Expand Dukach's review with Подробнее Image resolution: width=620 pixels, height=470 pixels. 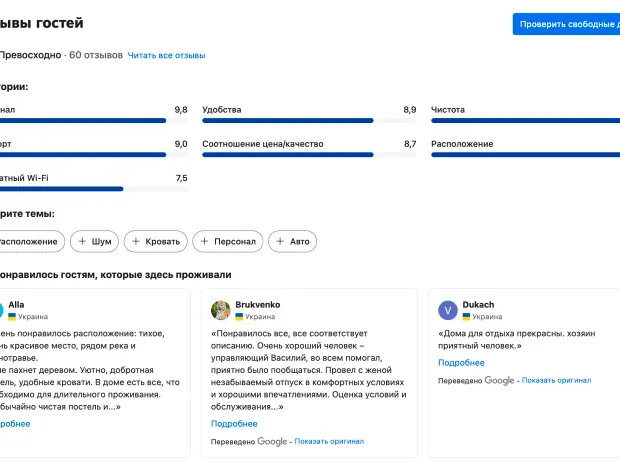coord(461,363)
